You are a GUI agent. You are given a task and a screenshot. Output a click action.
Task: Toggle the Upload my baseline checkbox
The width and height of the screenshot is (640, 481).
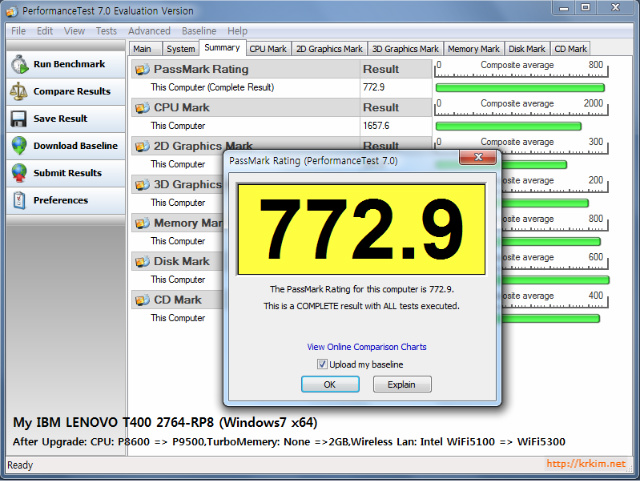coord(322,364)
